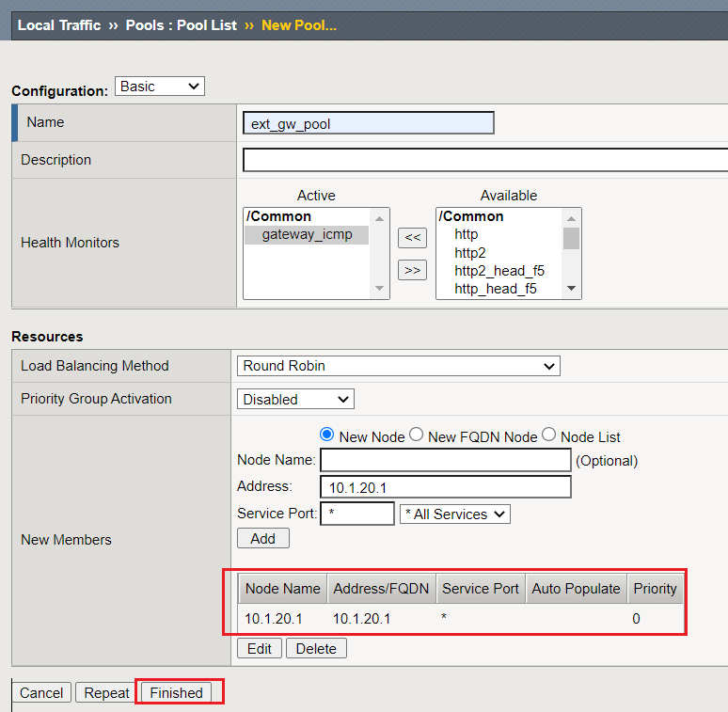Click Pools : Pool List breadcrumb link
728x712 pixels.
[182, 25]
